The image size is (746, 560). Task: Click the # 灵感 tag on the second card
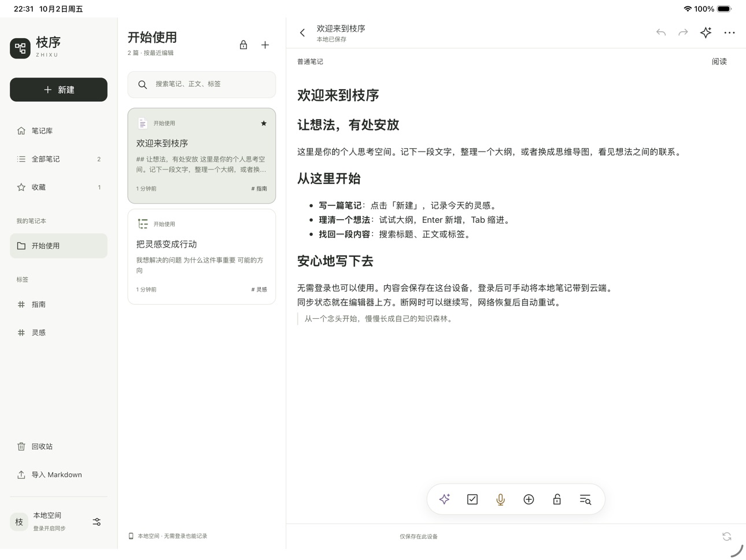click(x=259, y=289)
